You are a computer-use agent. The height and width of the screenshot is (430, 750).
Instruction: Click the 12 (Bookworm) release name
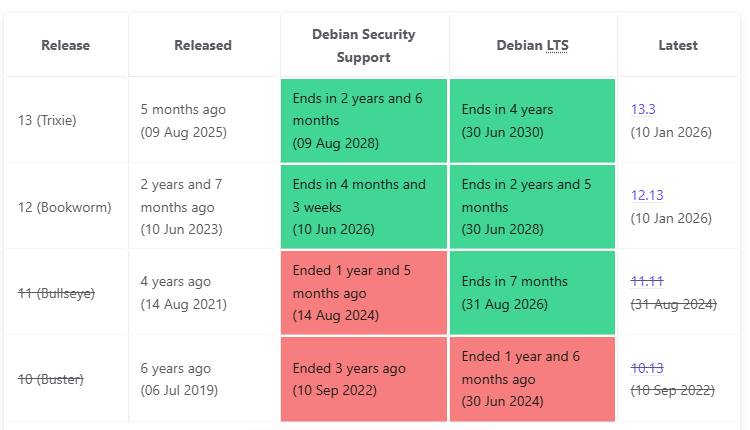coord(64,207)
